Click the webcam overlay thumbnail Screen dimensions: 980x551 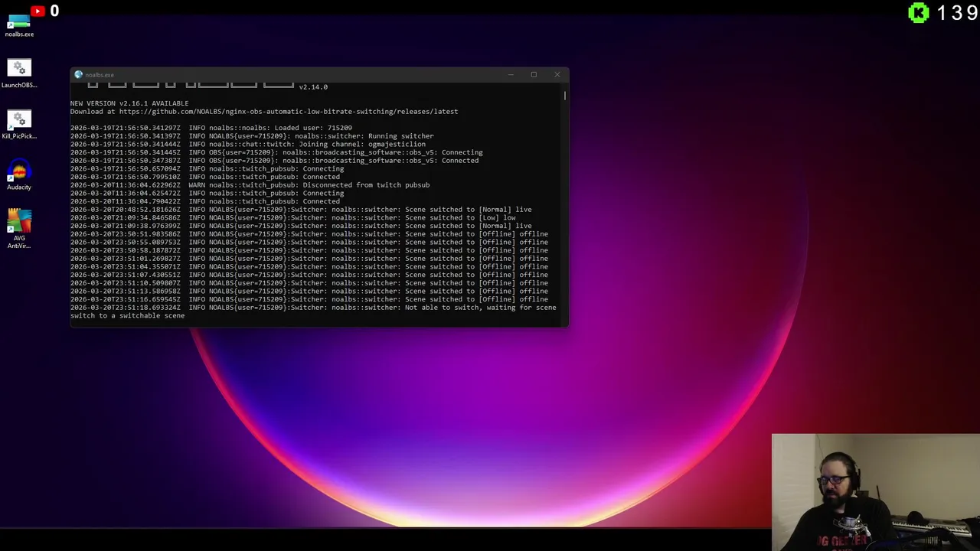[x=876, y=492]
